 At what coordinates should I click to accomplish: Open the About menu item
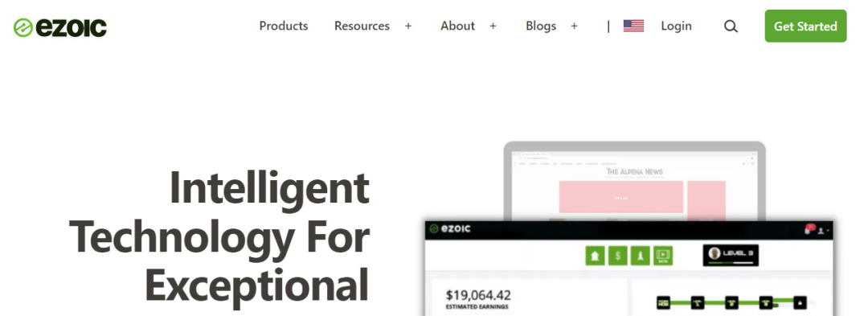click(x=457, y=26)
